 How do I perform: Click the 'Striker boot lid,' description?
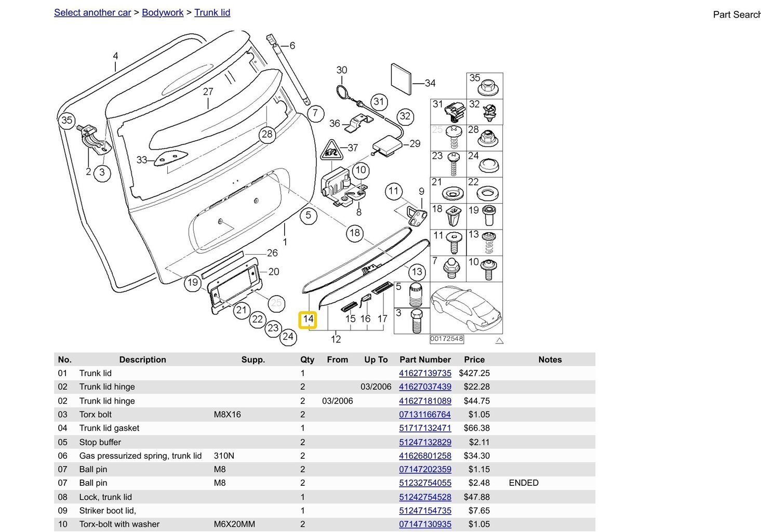[x=108, y=511]
